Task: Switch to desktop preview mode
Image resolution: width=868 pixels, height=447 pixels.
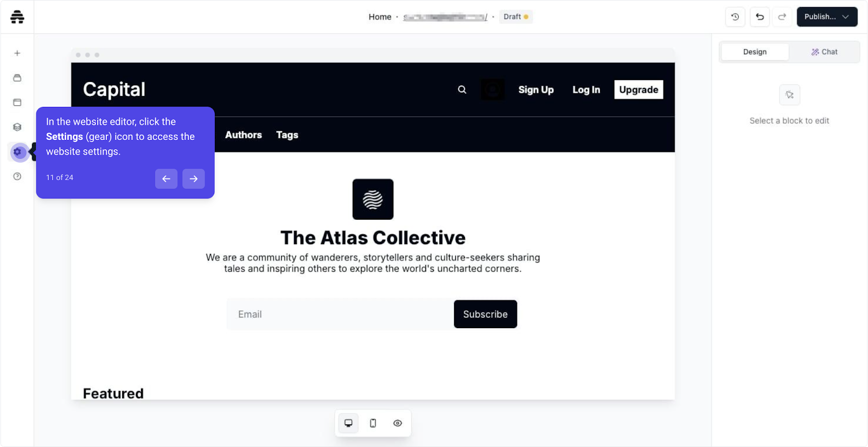Action: tap(348, 423)
